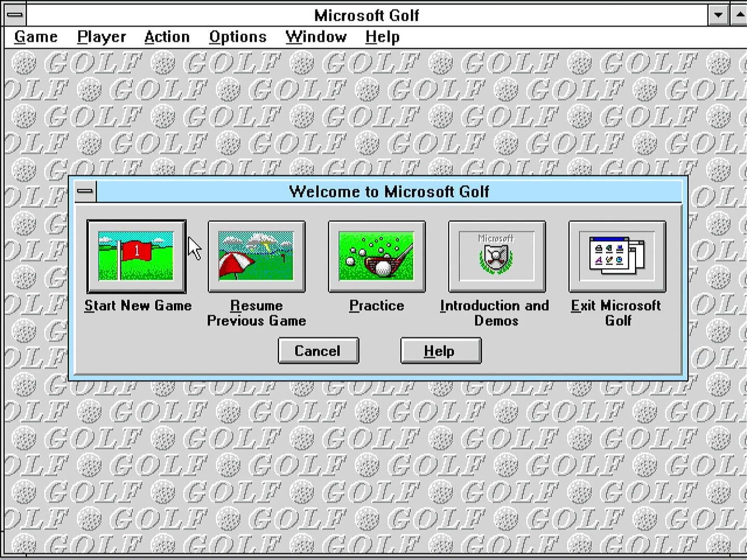Image resolution: width=747 pixels, height=560 pixels.
Task: Open the Options menu
Action: (x=238, y=37)
